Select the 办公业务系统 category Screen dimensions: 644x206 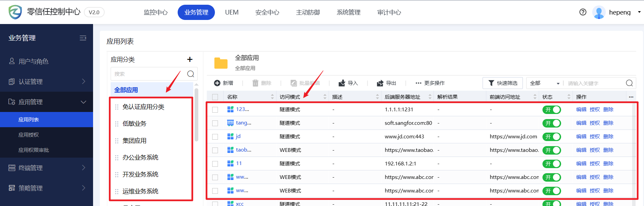(140, 158)
